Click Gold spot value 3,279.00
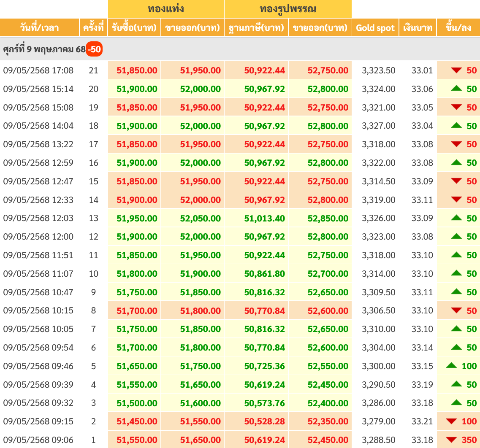 (379, 421)
